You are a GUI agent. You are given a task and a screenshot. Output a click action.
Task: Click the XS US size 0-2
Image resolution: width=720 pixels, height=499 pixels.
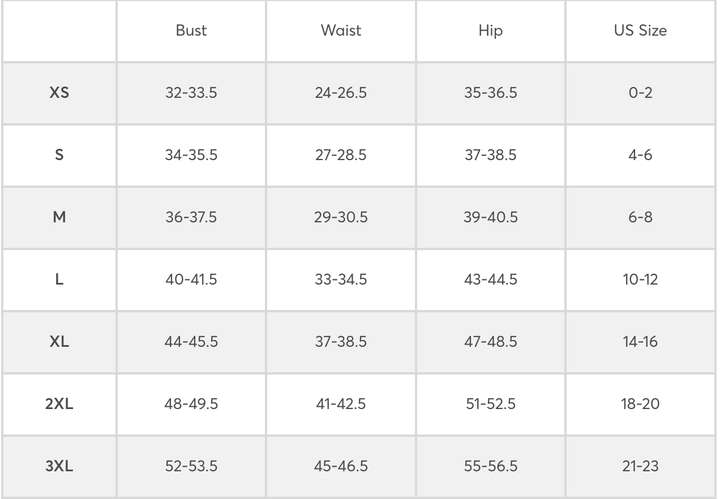tap(640, 93)
